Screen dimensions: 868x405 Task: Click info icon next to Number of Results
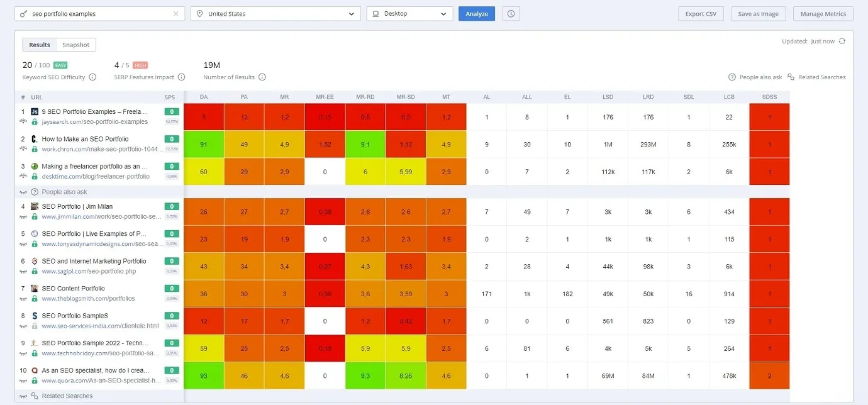click(x=262, y=77)
